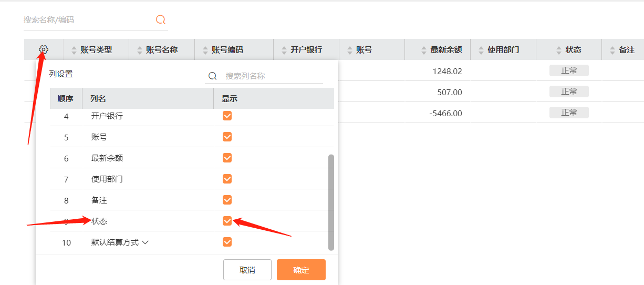Viewport: 644px width, 285px height.
Task: Uncheck display for 最新余额 column
Action: pyautogui.click(x=227, y=158)
